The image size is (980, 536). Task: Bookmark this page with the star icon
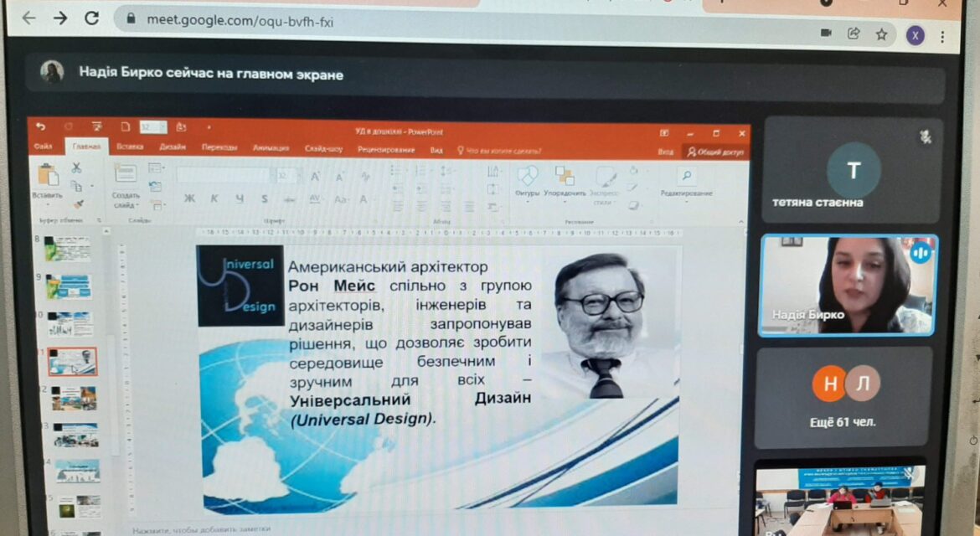tap(881, 34)
